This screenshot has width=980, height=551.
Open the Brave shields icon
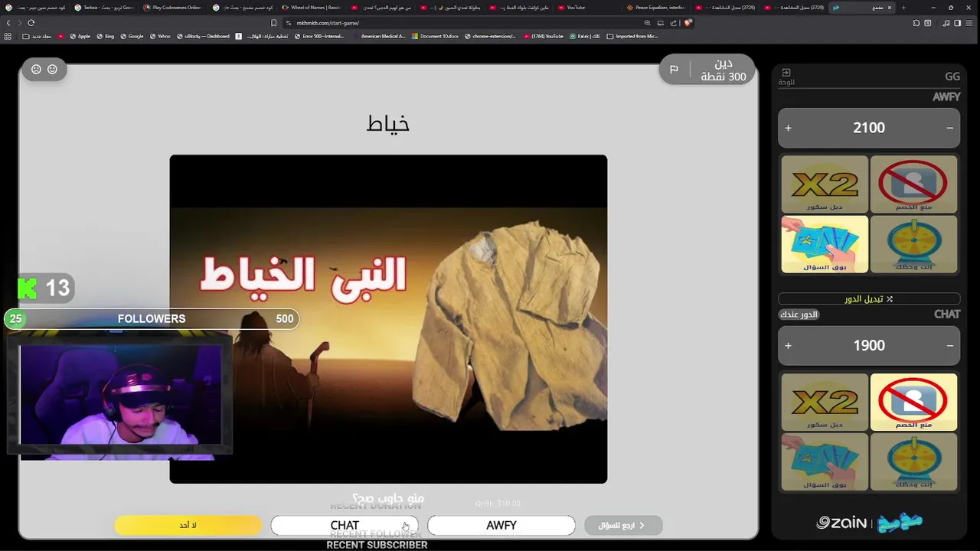[688, 23]
